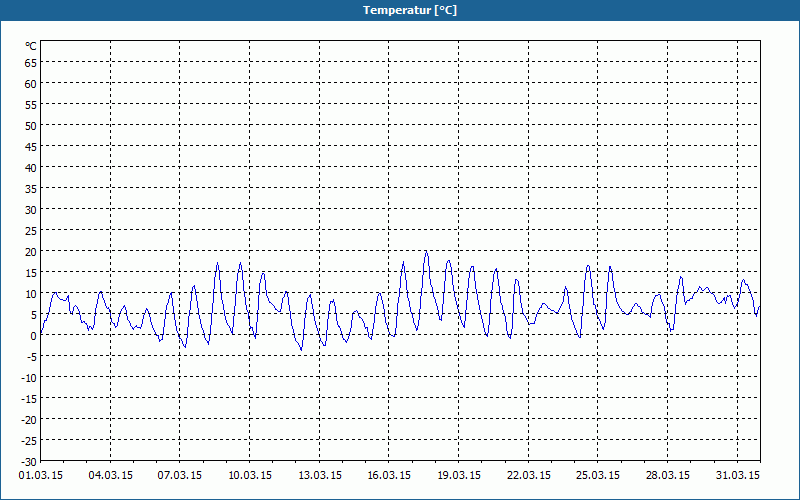The height and width of the screenshot is (500, 800).
Task: Click the °C unit label on axis
Action: click(31, 46)
